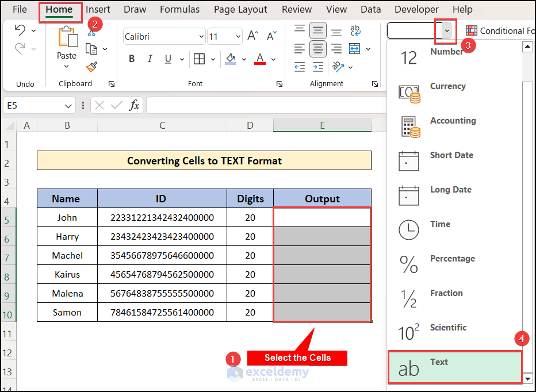This screenshot has width=536, height=392.
Task: Click the Copy icon
Action: pos(91,49)
